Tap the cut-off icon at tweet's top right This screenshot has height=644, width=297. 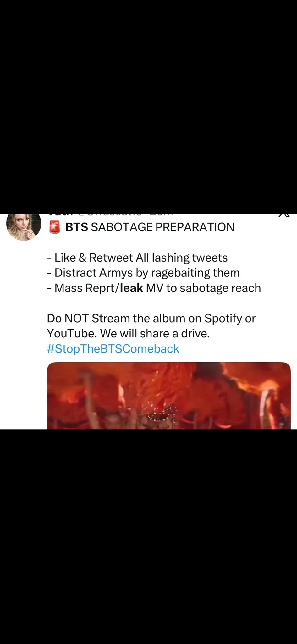tap(284, 215)
